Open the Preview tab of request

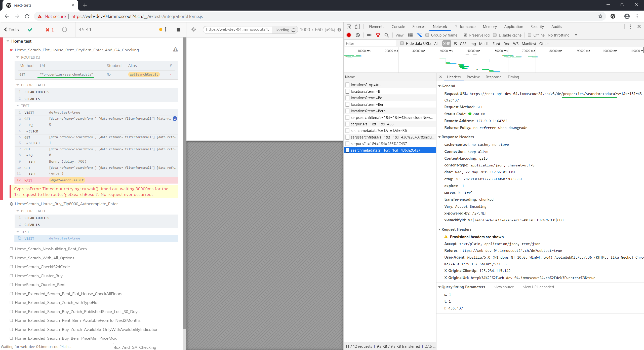coord(473,77)
